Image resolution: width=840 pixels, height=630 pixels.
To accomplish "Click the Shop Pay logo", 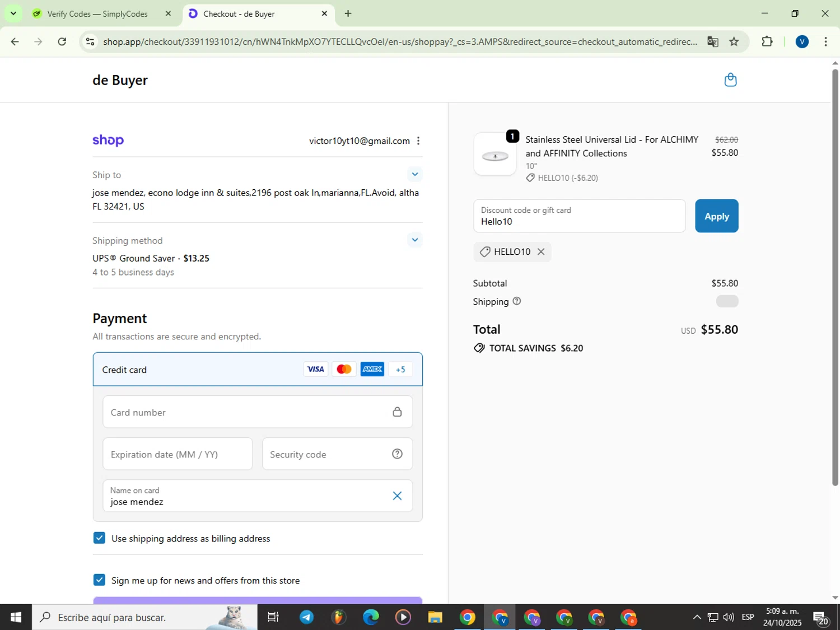I will [x=108, y=140].
